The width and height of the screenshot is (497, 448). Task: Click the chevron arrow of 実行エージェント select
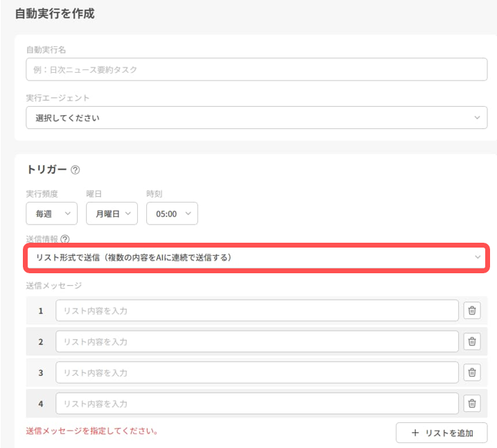click(x=477, y=118)
